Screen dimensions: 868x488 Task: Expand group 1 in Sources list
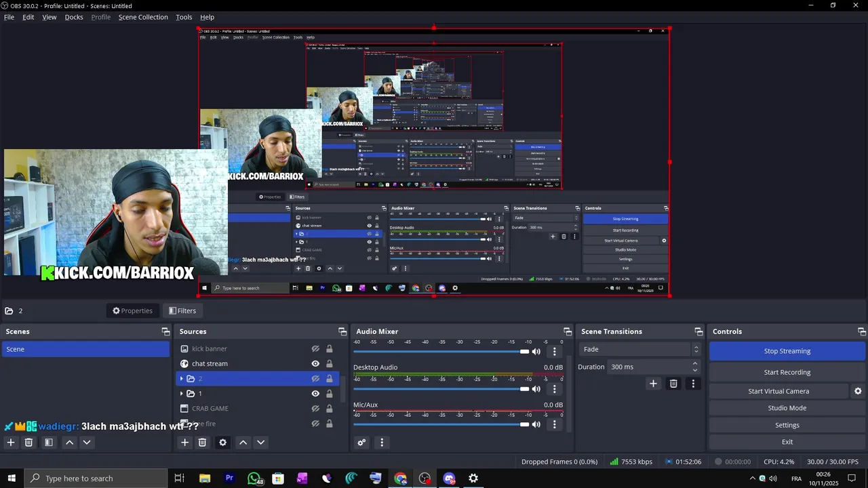[x=181, y=393]
